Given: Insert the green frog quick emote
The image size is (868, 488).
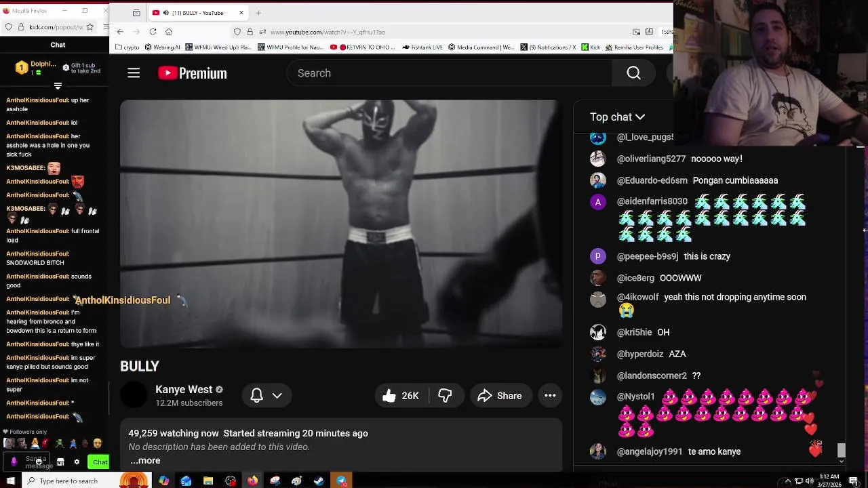Looking at the screenshot, I should 60,443.
